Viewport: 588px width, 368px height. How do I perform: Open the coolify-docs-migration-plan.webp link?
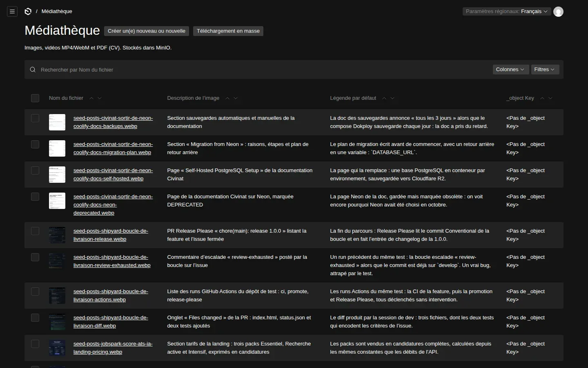(113, 148)
